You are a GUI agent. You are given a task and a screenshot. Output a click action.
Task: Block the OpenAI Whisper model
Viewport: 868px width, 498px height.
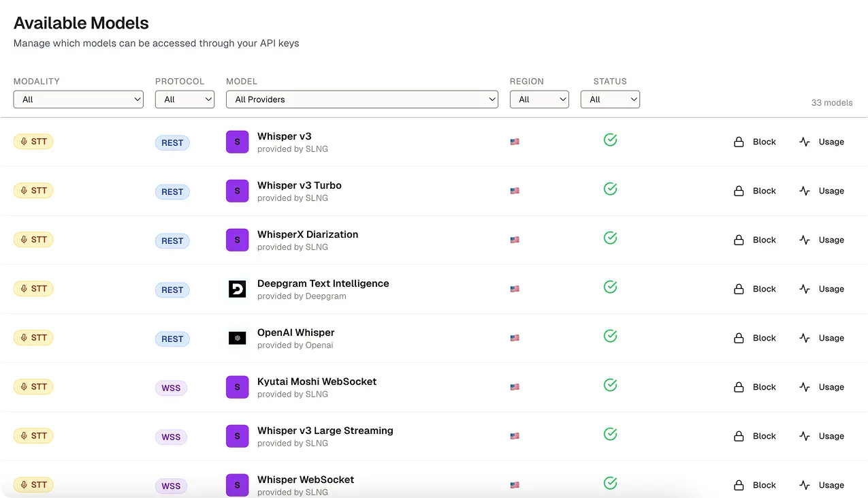[x=755, y=338]
